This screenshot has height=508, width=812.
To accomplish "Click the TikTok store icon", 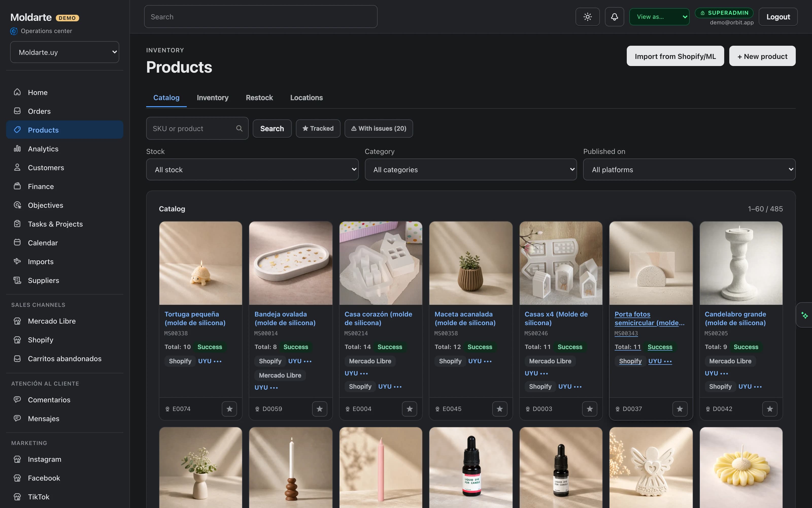I will [18, 497].
